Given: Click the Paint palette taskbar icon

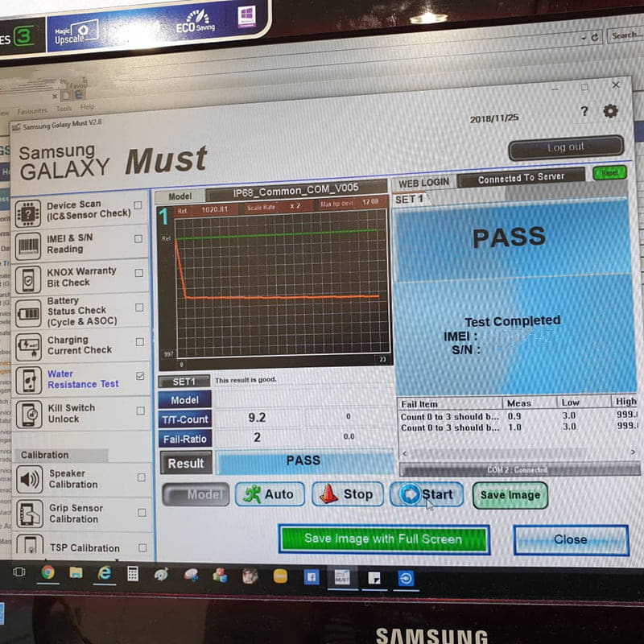Looking at the screenshot, I should [x=161, y=574].
